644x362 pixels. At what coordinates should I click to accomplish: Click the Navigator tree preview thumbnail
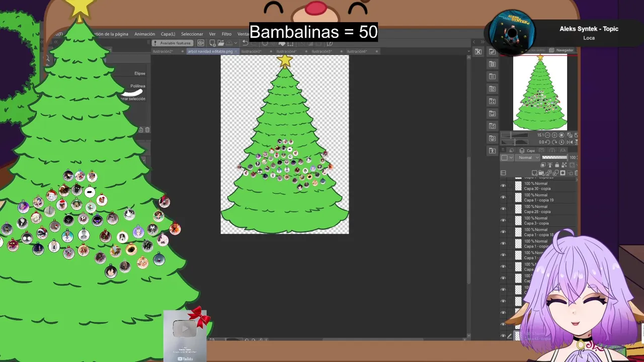point(540,93)
